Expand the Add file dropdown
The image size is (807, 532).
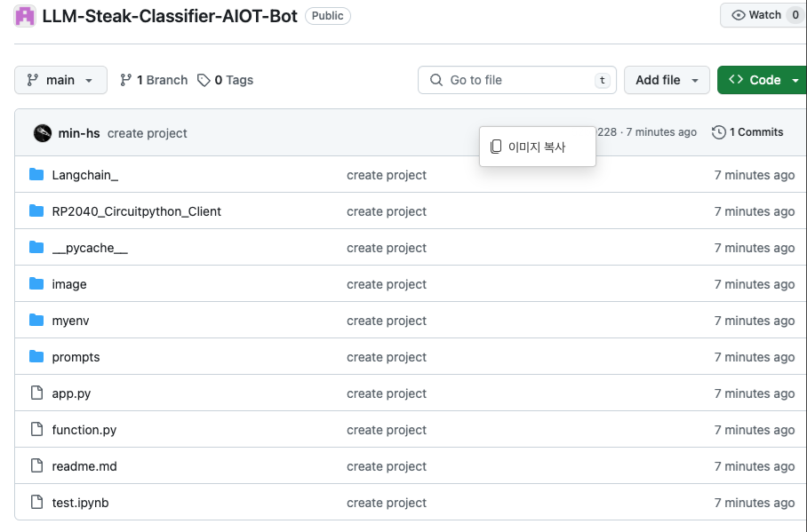tap(667, 80)
